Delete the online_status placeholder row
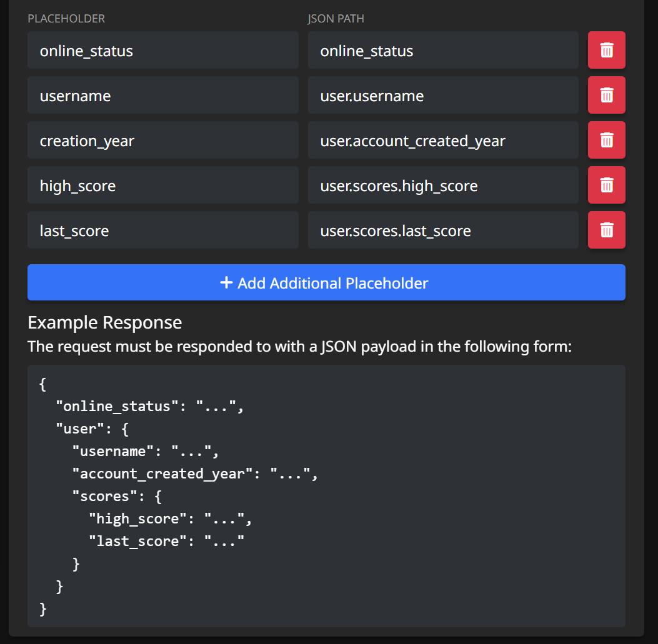Screen dimensions: 658x644 pyautogui.click(x=606, y=50)
